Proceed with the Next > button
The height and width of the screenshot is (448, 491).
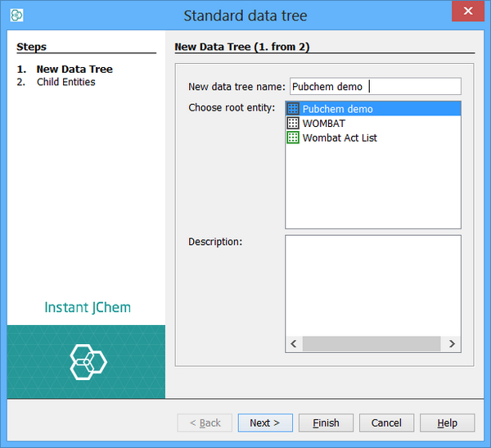point(265,423)
